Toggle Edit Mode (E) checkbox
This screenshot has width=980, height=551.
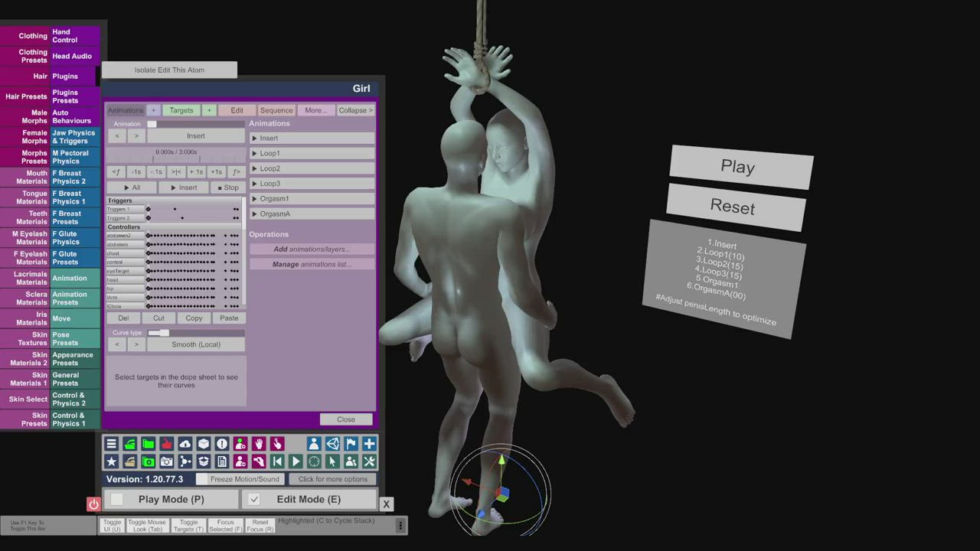[x=254, y=500]
